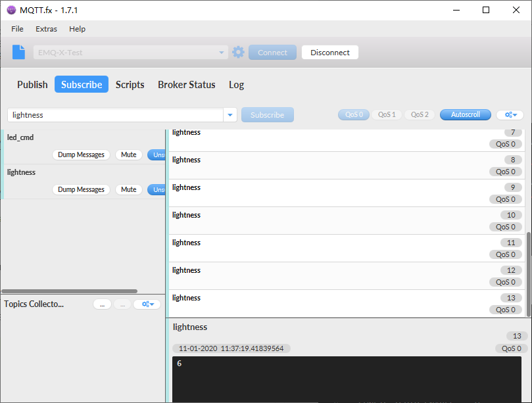The image size is (532, 403).
Task: Expand the topic name dropdown arrow
Action: (x=230, y=115)
